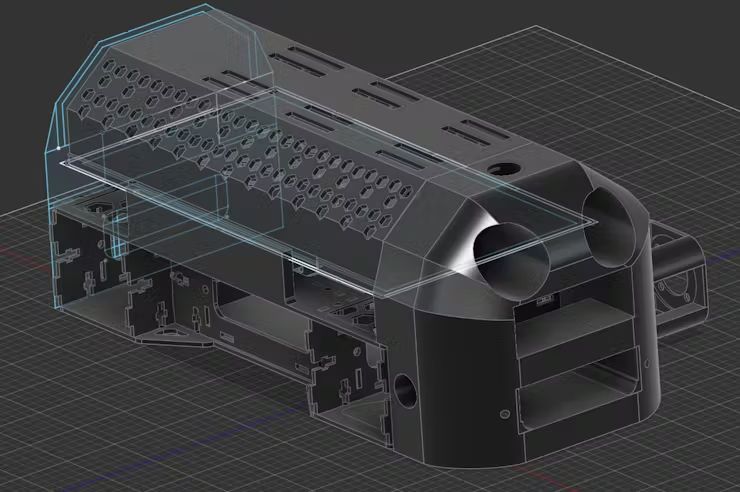Click the bottom-front laser-cut chassis panel
The width and height of the screenshot is (740, 492).
coord(349,377)
